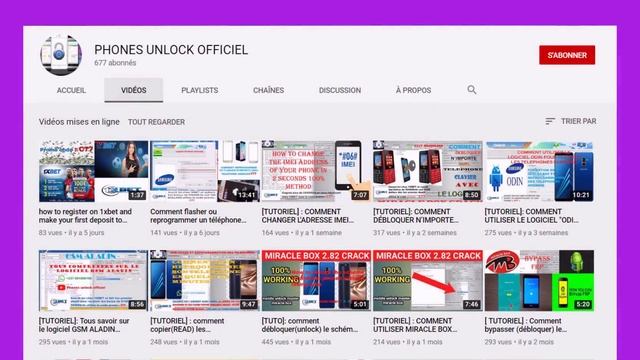The width and height of the screenshot is (640, 360).
Task: Open the PLAYLISTS tab
Action: [200, 90]
